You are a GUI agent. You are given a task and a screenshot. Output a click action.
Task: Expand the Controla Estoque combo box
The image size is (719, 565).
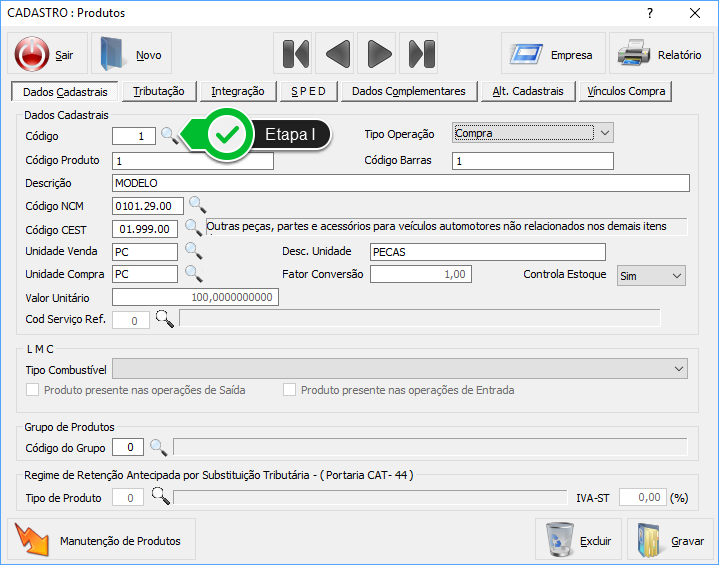pyautogui.click(x=676, y=276)
